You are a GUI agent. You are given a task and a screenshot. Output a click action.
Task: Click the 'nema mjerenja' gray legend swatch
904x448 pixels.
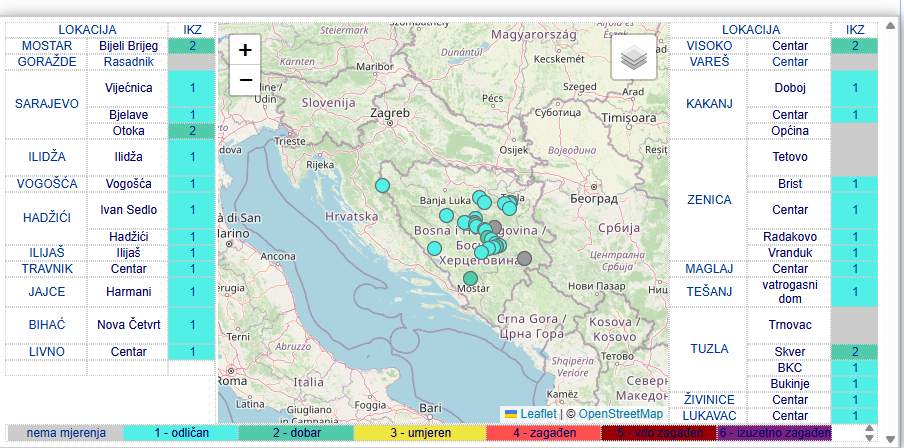[x=66, y=432]
